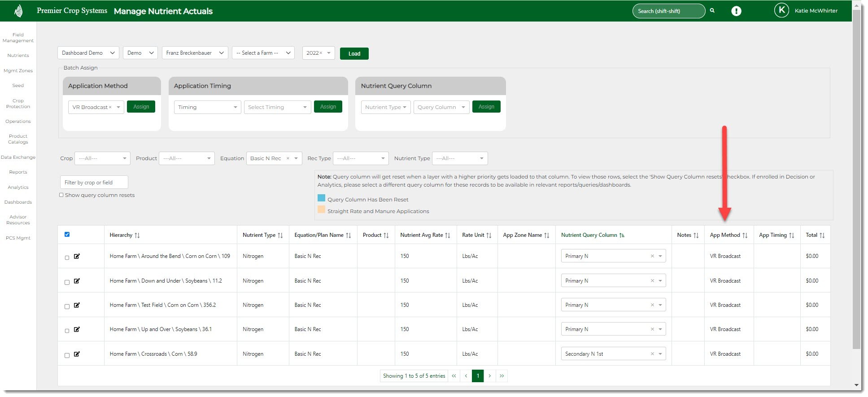Open the Crop filter dropdown
This screenshot has height=397, width=868.
coord(102,158)
